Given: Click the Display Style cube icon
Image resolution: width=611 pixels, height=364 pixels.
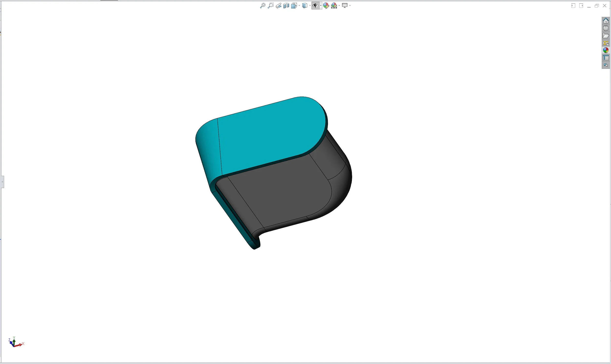Looking at the screenshot, I should tap(305, 6).
